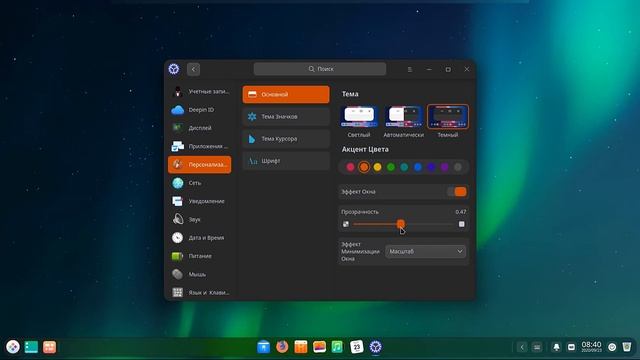Image resolution: width=640 pixels, height=360 pixels.
Task: Pick the red accent color
Action: (351, 167)
